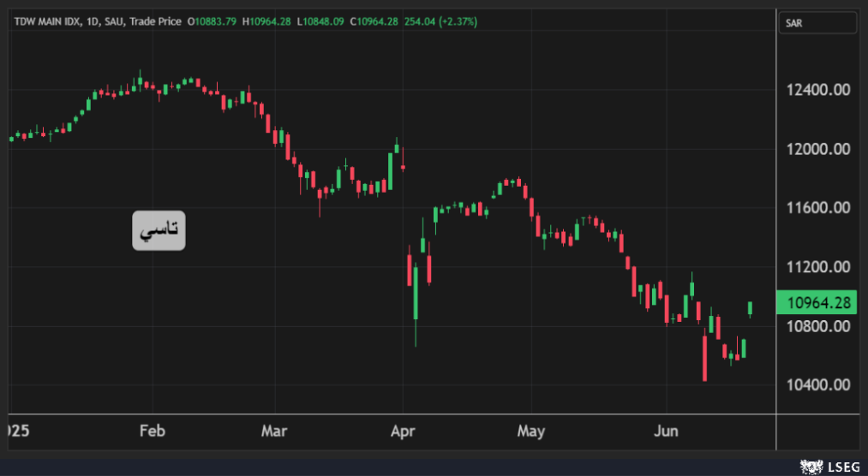Screen dimensions: 868x476
Task: Click the green 10964.28 current price tag
Action: pyautogui.click(x=817, y=302)
